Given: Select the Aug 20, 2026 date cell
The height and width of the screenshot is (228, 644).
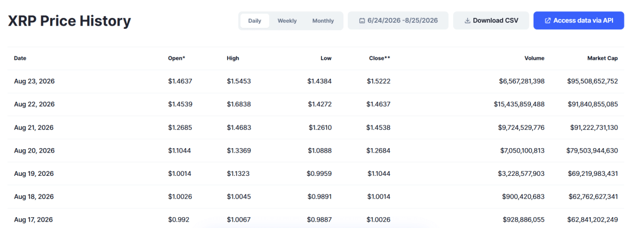Looking at the screenshot, I should coord(34,150).
